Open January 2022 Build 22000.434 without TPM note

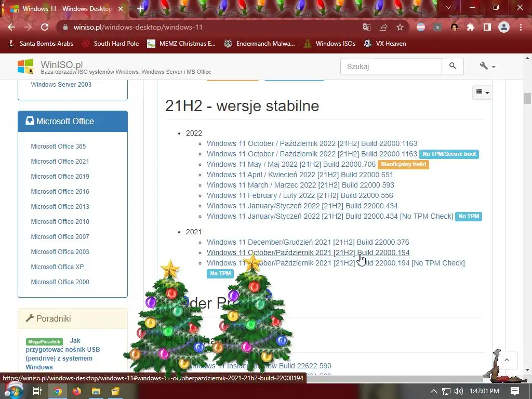coord(302,206)
